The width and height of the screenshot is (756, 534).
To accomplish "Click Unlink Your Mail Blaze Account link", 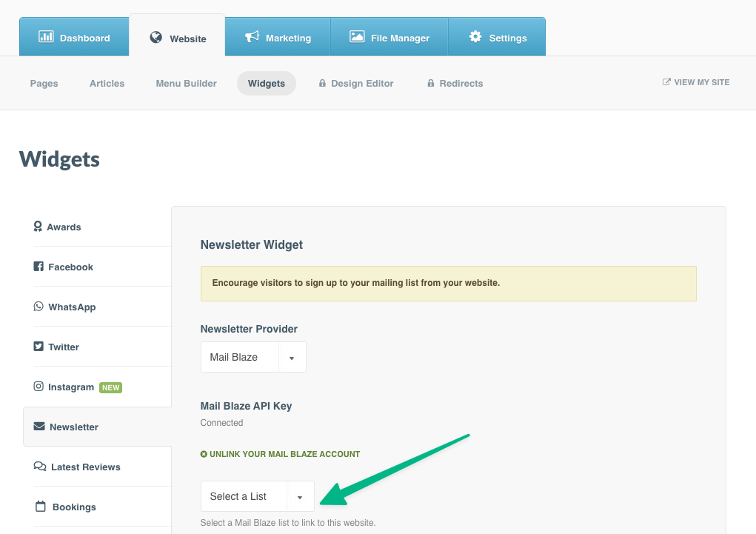I will coord(280,454).
